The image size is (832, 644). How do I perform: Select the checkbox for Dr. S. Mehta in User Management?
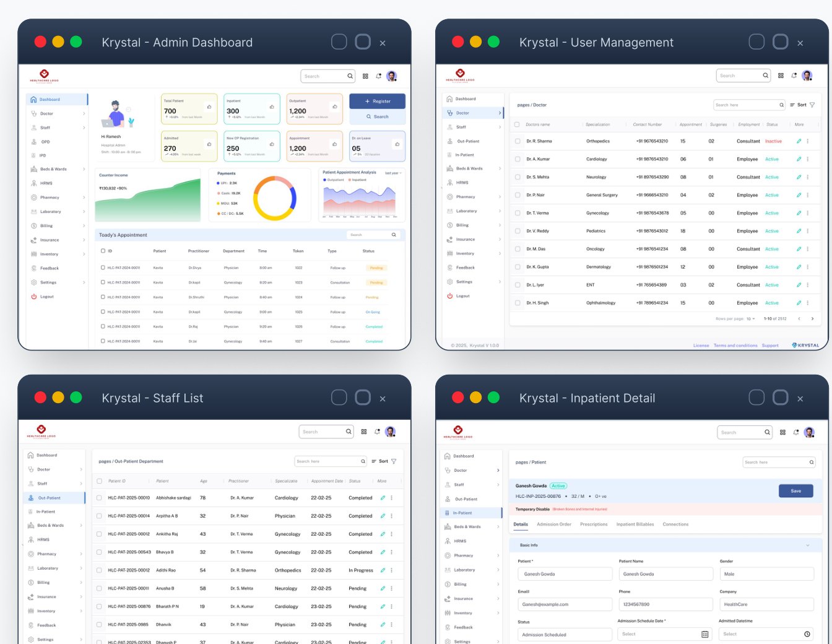coord(518,177)
